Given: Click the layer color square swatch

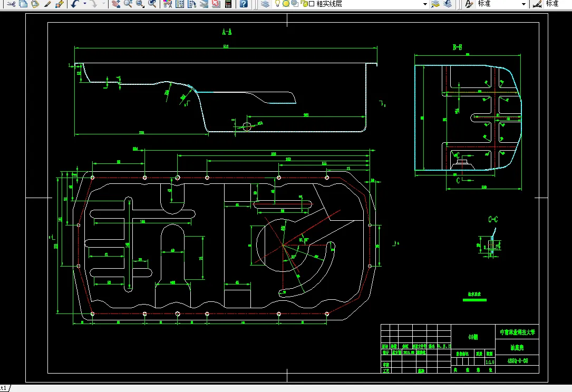Looking at the screenshot, I should pos(312,4).
